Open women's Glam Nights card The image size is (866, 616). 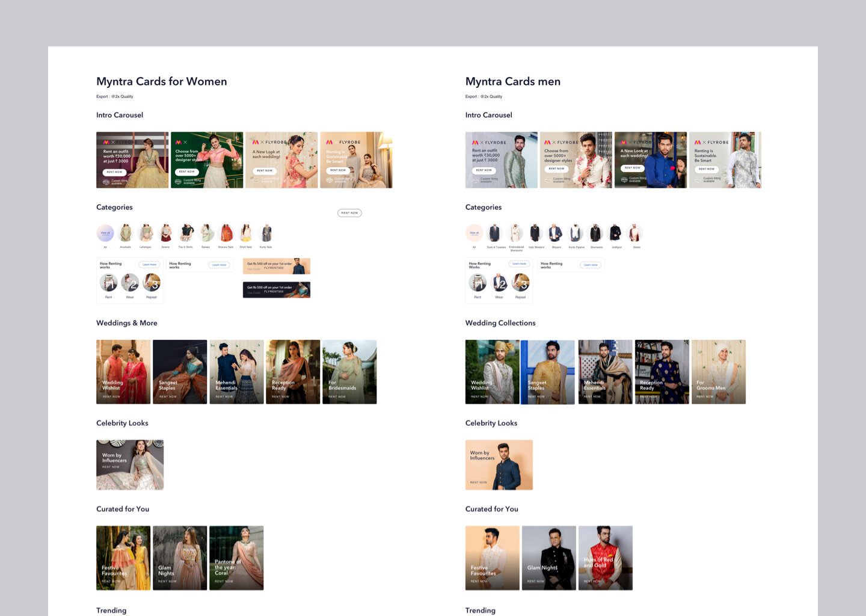(180, 558)
